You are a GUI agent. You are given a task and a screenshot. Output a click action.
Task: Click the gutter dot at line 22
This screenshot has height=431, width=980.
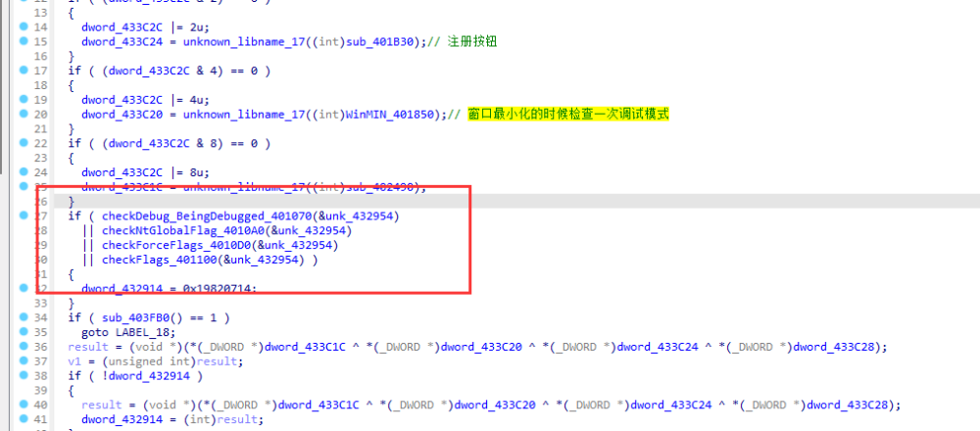[22, 143]
